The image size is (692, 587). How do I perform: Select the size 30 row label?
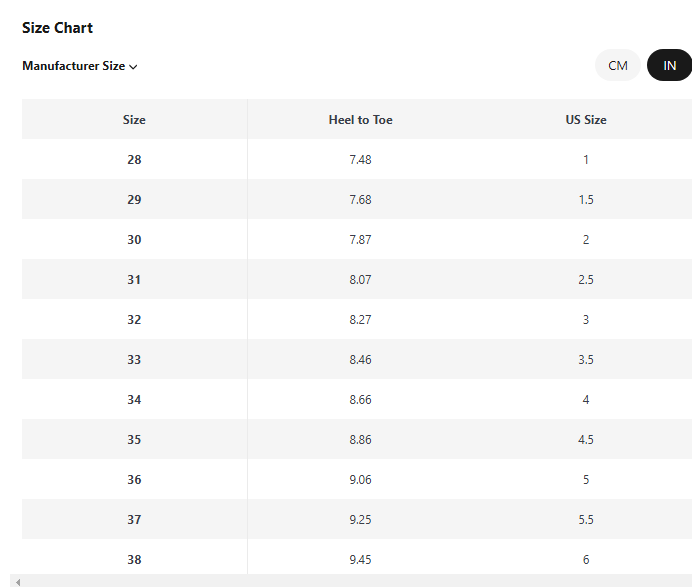coord(134,240)
